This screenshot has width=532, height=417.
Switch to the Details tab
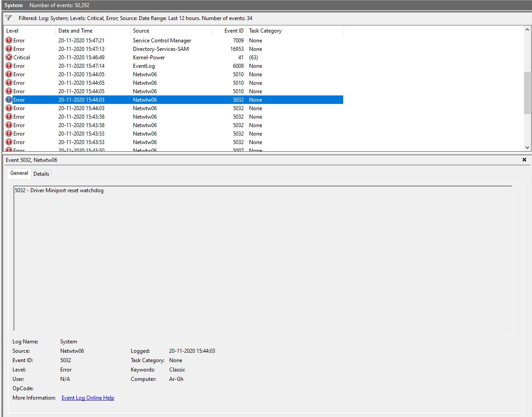point(42,173)
